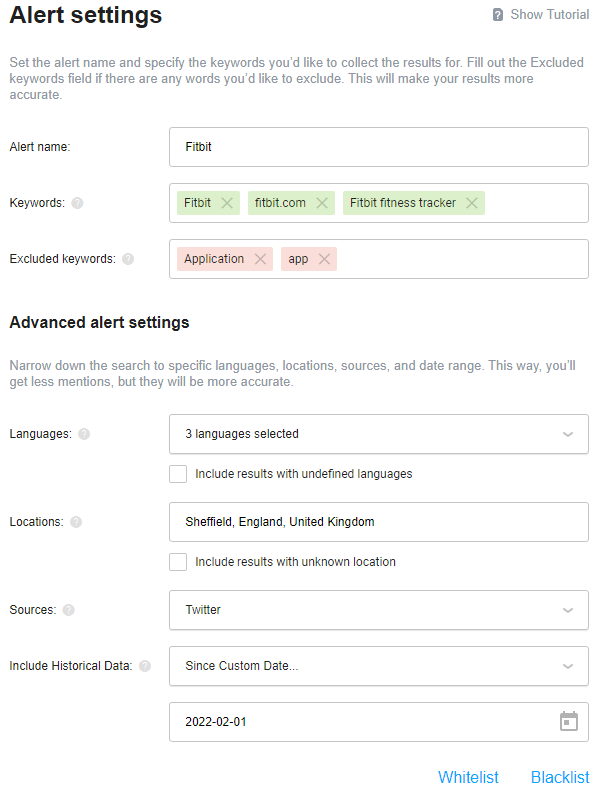This screenshot has height=795, width=596.
Task: Open the Whitelist link
Action: coord(468,777)
